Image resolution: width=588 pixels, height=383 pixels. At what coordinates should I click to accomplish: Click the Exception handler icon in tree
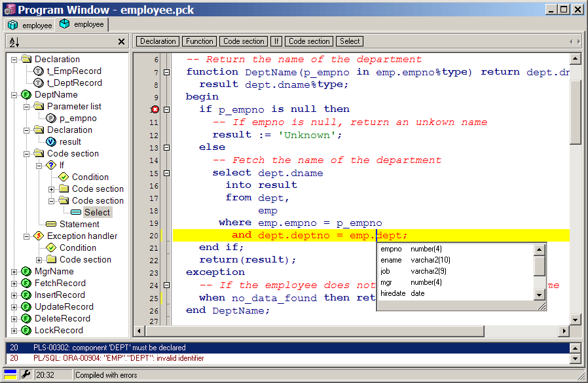click(39, 236)
